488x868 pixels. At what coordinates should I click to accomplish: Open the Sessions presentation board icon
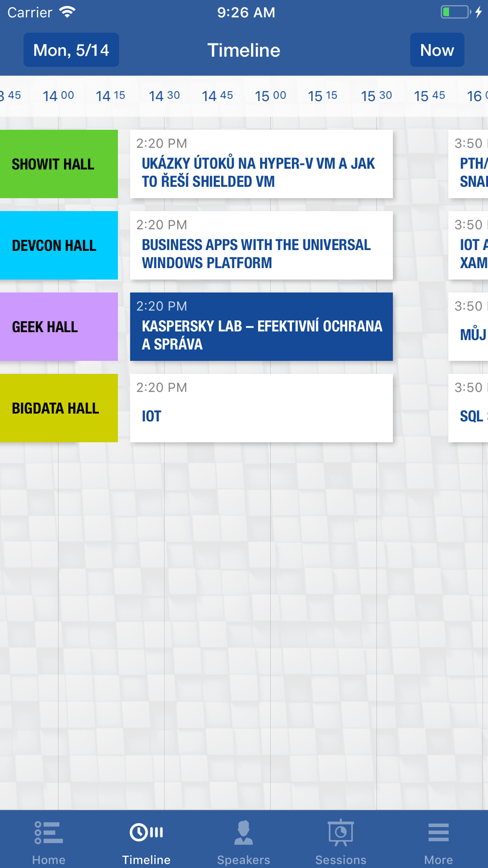(x=341, y=832)
